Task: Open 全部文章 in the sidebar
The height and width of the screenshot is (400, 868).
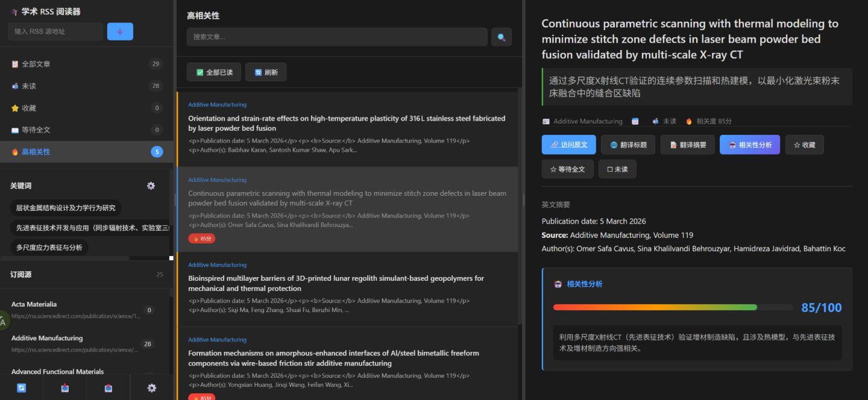Action: click(x=36, y=64)
